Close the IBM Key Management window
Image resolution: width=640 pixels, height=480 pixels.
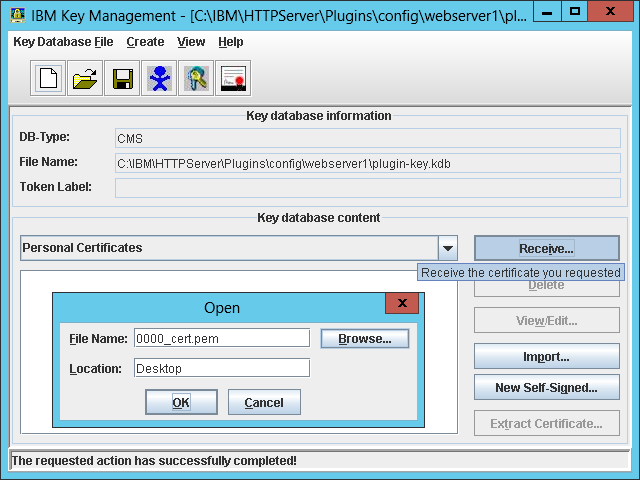click(611, 12)
